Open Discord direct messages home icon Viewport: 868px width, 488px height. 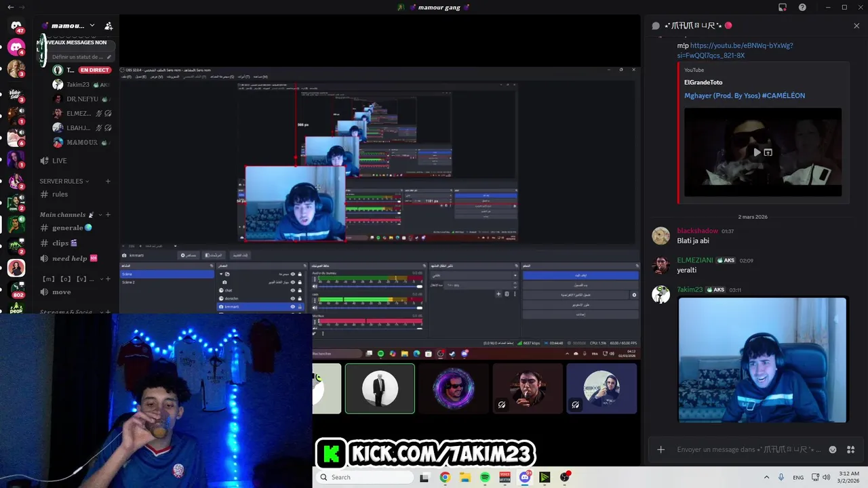(16, 26)
